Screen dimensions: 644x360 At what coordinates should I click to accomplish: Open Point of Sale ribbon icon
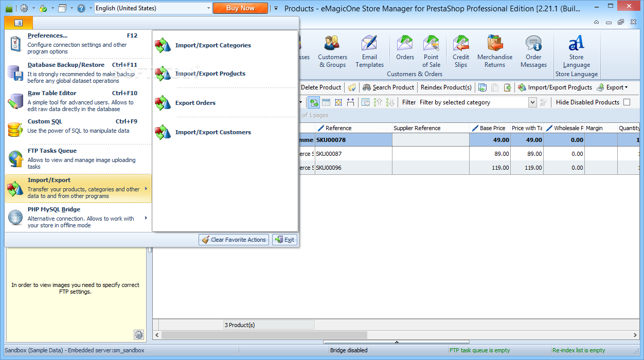coord(431,51)
